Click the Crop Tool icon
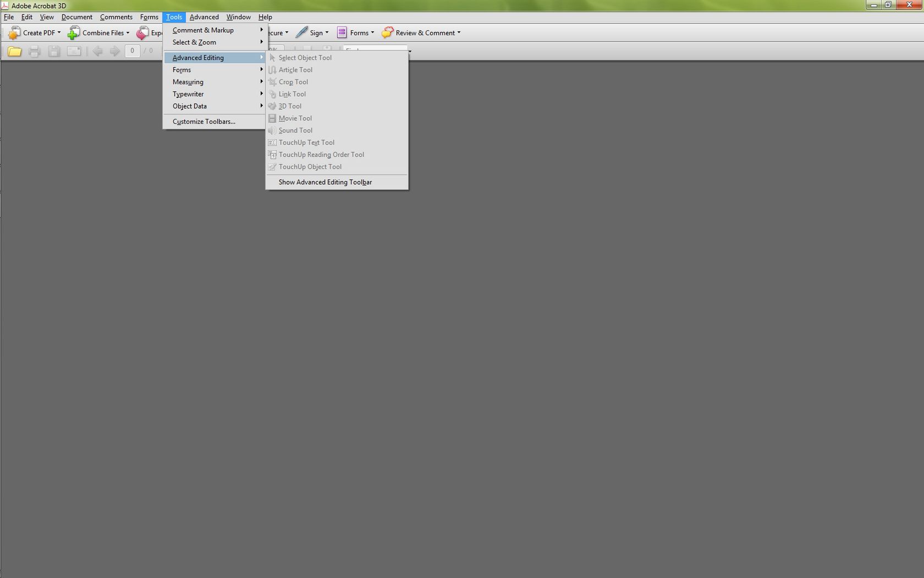 272,82
